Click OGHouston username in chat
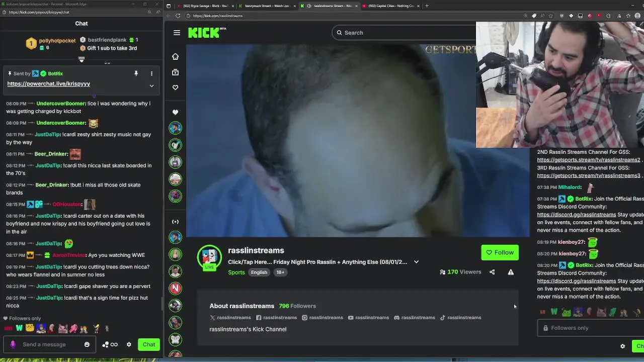Screen dimensions: 644x362 [67, 204]
